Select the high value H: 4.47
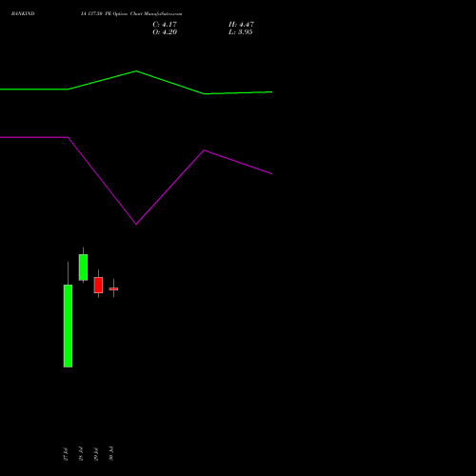 tap(241, 25)
